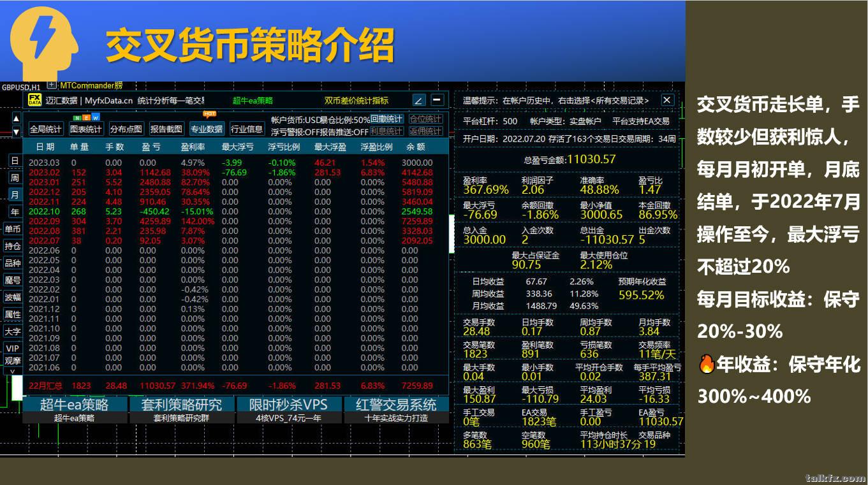Open the 图表统计 tab
Viewport: 868px width, 485px height.
pyautogui.click(x=85, y=129)
